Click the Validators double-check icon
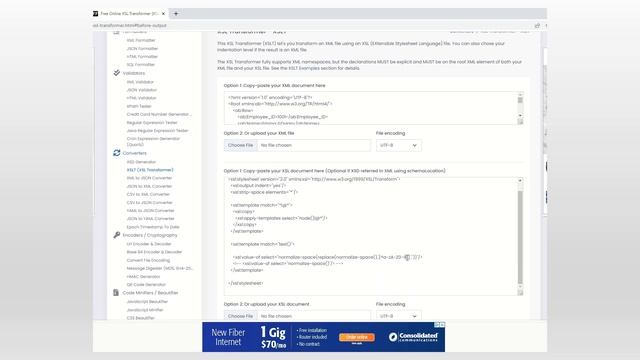 [x=116, y=73]
